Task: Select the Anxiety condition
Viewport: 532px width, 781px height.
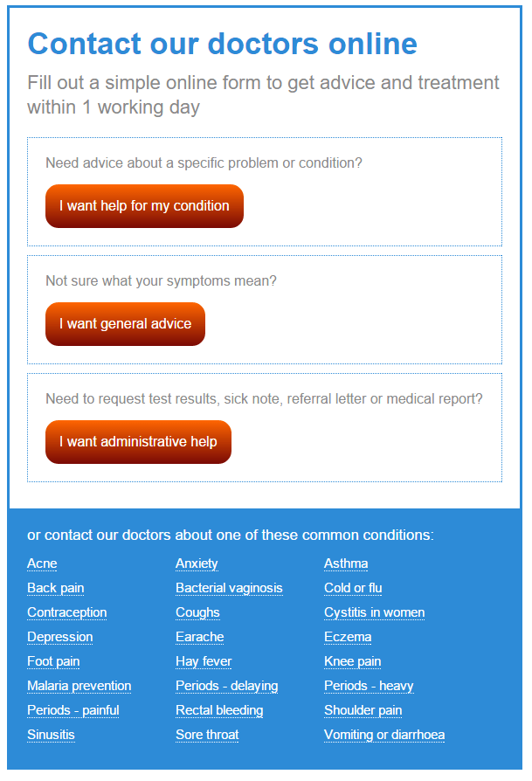Action: pyautogui.click(x=197, y=563)
